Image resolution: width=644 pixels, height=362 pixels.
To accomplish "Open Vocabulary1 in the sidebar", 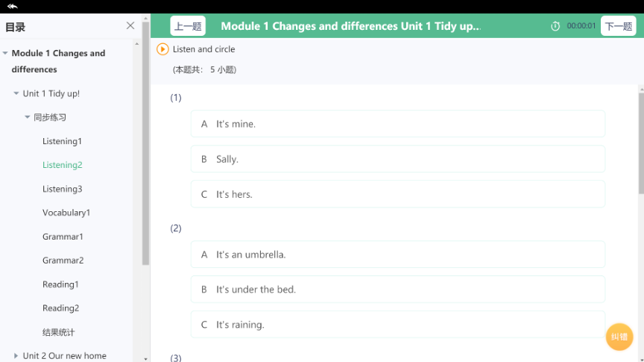I will tap(66, 213).
